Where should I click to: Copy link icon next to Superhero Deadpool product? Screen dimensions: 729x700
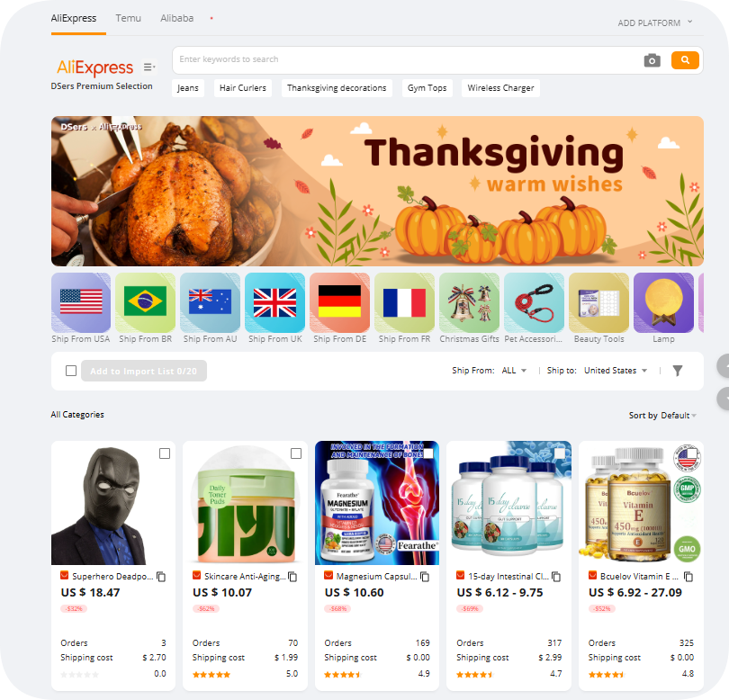[x=161, y=577]
